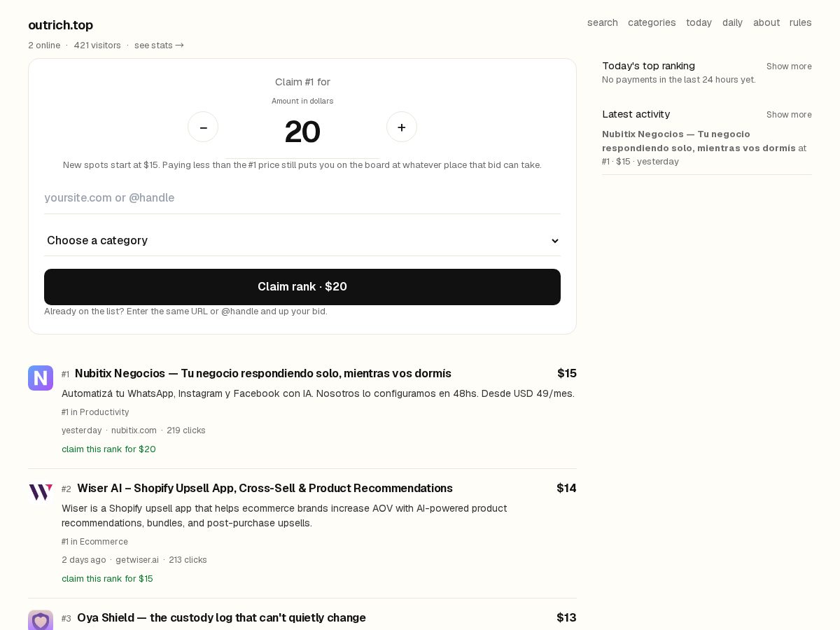Open the Oya Shield listing title
Screen dimensions: 840x630
[221, 618]
